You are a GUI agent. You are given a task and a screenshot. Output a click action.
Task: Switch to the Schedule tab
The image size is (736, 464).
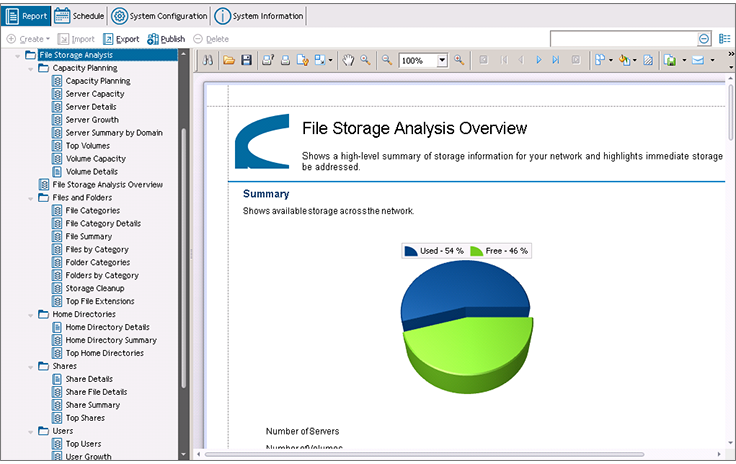coord(79,16)
